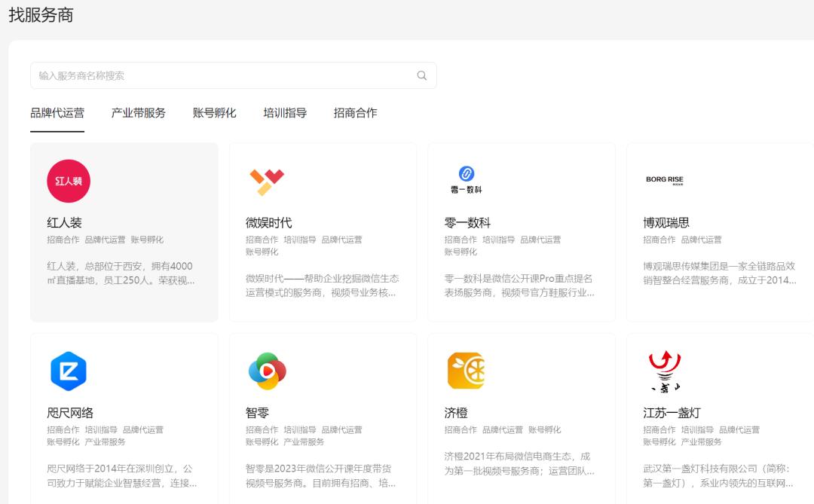Click the 微娱时代 description about 微信生态
The height and width of the screenshot is (504, 814).
[323, 286]
